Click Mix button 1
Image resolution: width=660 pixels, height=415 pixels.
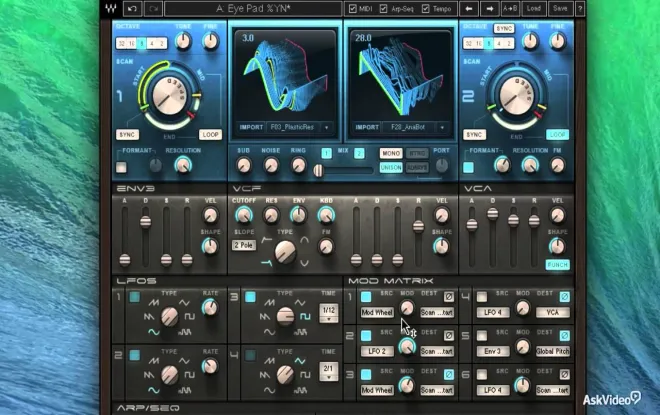coord(326,153)
